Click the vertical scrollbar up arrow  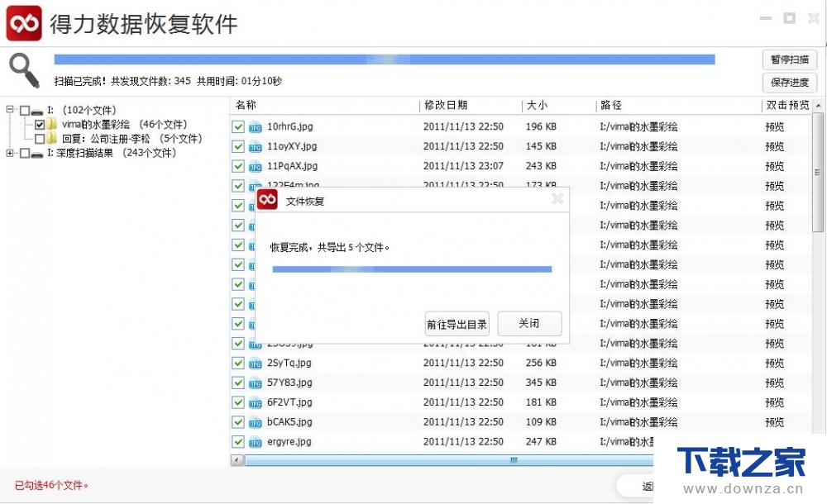[x=818, y=106]
